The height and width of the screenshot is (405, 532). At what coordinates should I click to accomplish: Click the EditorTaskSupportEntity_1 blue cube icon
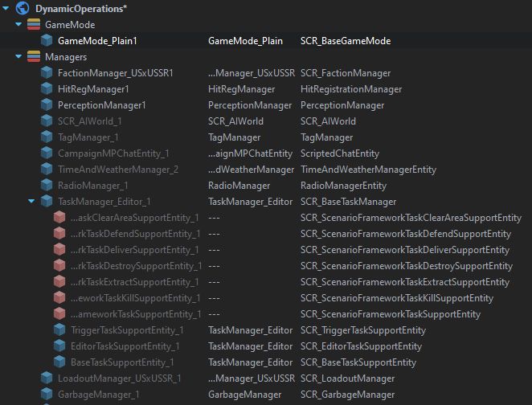coord(59,346)
